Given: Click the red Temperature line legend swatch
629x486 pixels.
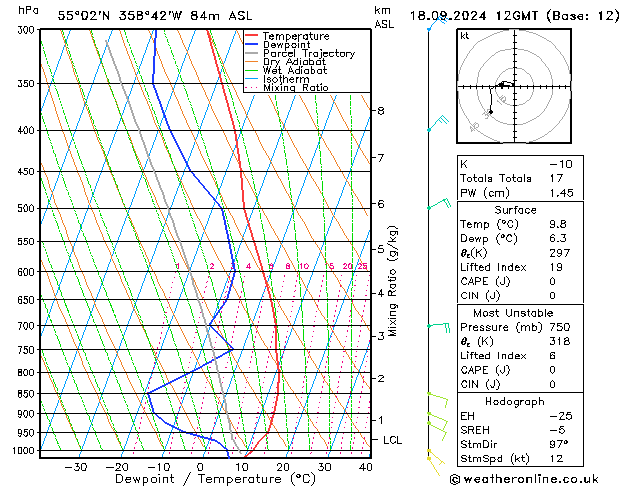Looking at the screenshot, I should pyautogui.click(x=254, y=36).
